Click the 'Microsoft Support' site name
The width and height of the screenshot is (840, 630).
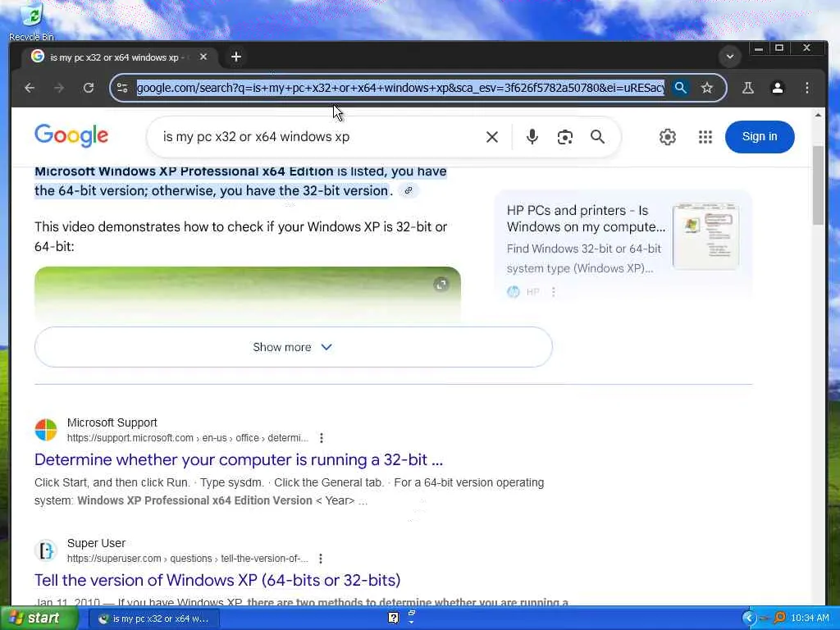pyautogui.click(x=112, y=422)
